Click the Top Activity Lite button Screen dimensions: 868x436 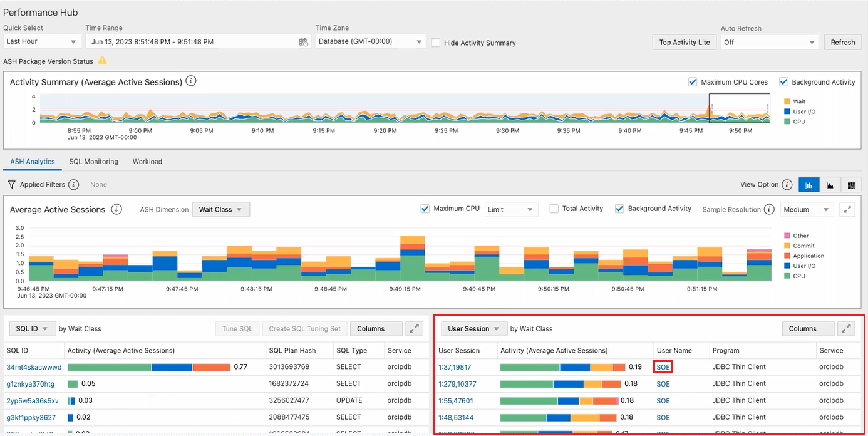(684, 42)
